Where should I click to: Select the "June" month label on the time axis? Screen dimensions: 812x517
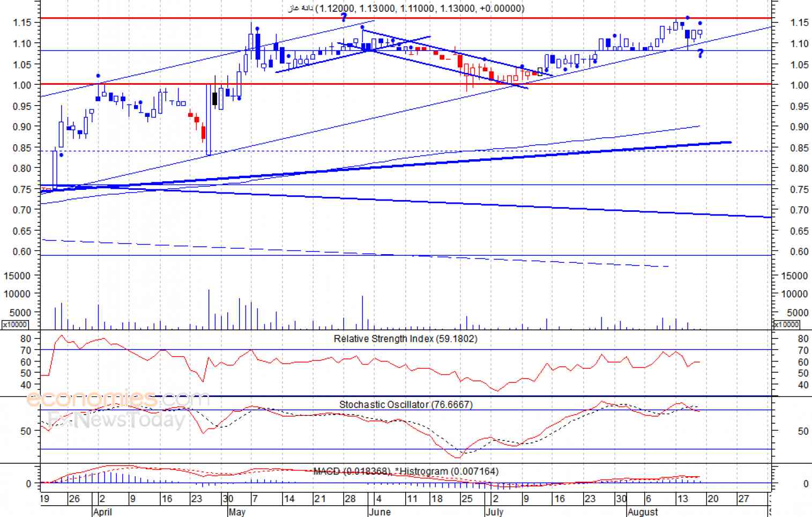[x=379, y=512]
